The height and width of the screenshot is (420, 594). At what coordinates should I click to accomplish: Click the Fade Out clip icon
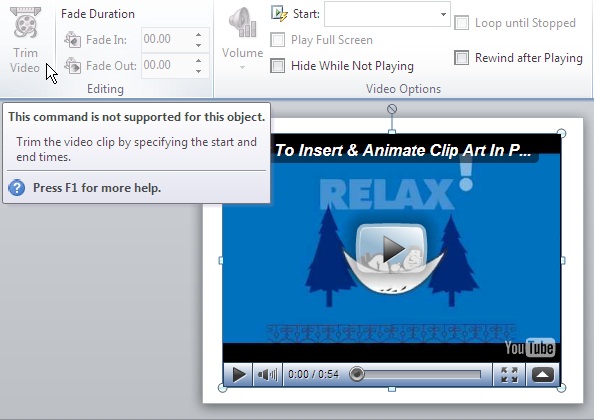coord(72,66)
